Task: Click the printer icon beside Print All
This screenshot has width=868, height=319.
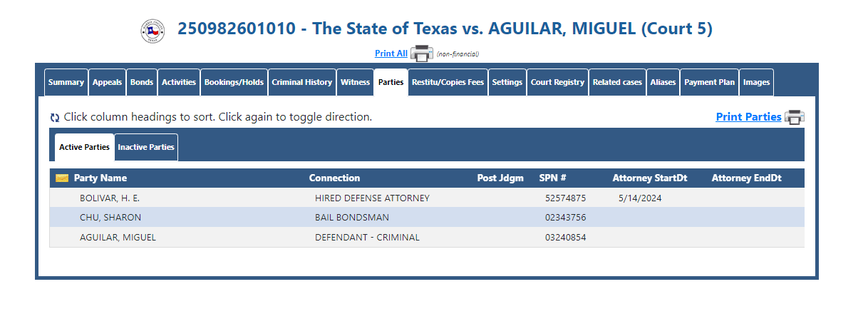Action: click(422, 54)
